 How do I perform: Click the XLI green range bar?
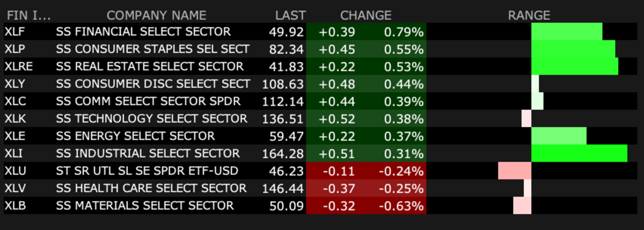tap(579, 153)
